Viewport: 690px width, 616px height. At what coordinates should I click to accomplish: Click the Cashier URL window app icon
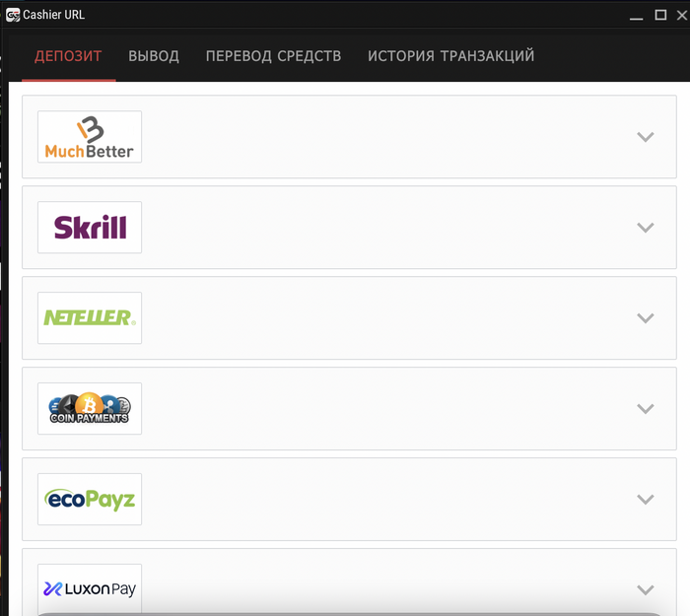(x=13, y=15)
